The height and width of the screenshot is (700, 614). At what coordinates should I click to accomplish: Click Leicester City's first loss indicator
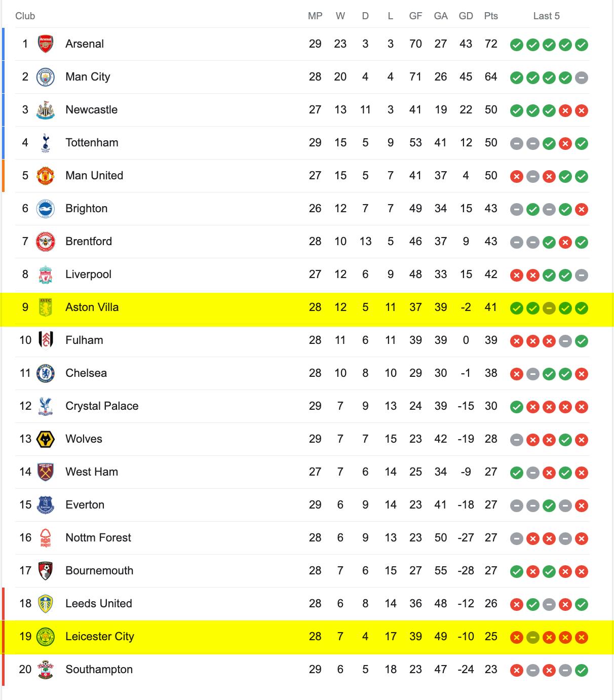pyautogui.click(x=517, y=637)
